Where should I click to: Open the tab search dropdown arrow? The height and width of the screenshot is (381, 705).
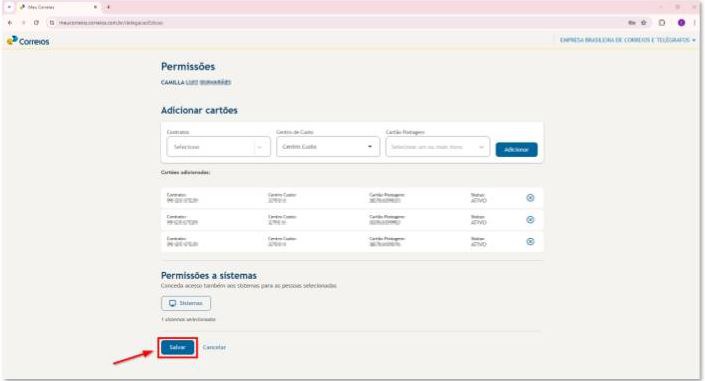coord(9,7)
